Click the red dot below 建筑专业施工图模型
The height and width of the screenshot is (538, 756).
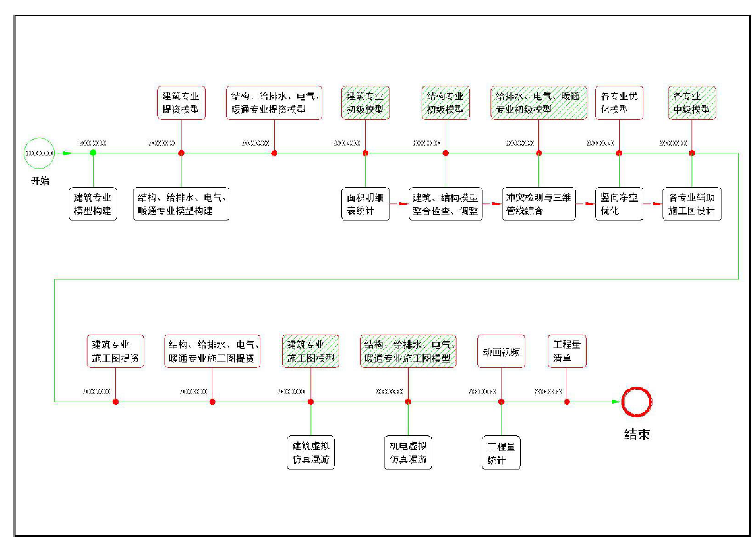pos(310,402)
